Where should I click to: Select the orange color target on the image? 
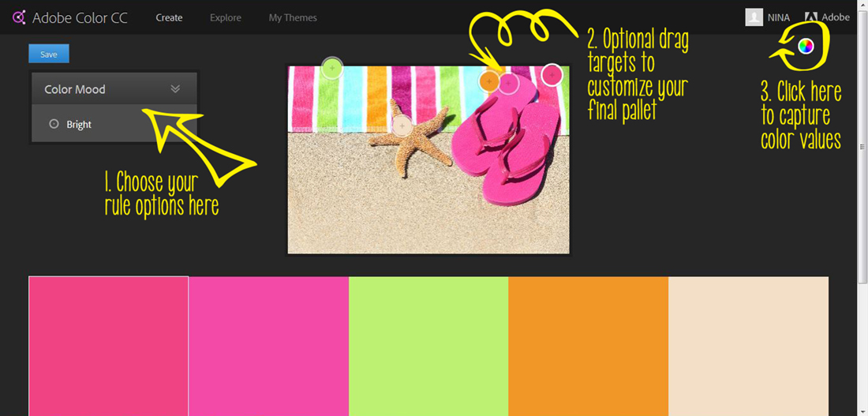pos(488,81)
